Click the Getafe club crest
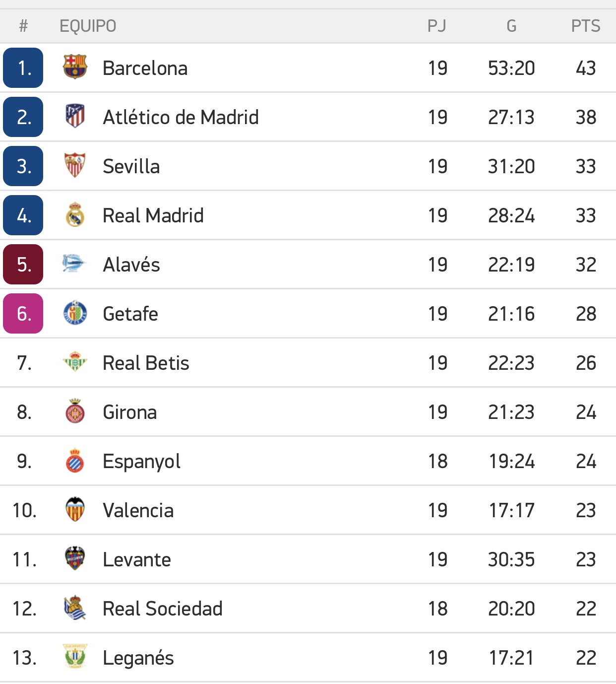 point(75,313)
